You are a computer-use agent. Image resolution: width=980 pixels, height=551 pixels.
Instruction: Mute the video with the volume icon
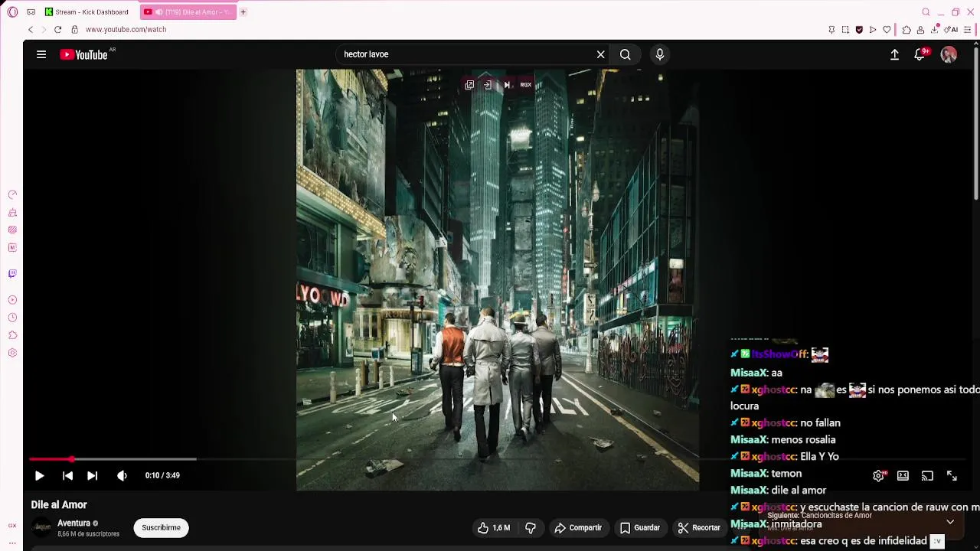[x=122, y=475]
